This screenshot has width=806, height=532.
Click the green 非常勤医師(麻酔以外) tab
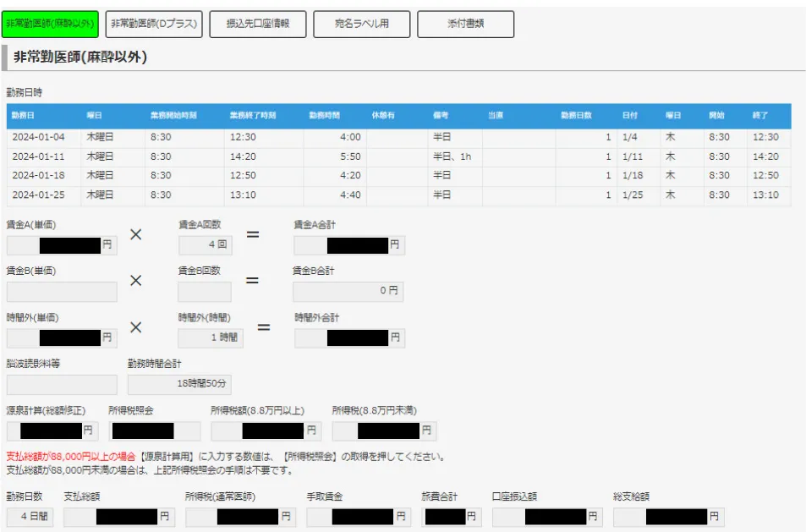50,24
